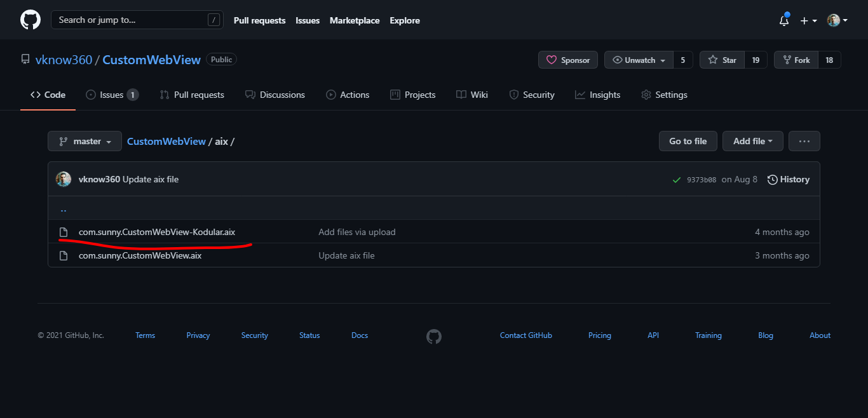The image size is (868, 418).
Task: Show the green commit status checkmark details
Action: tap(677, 180)
